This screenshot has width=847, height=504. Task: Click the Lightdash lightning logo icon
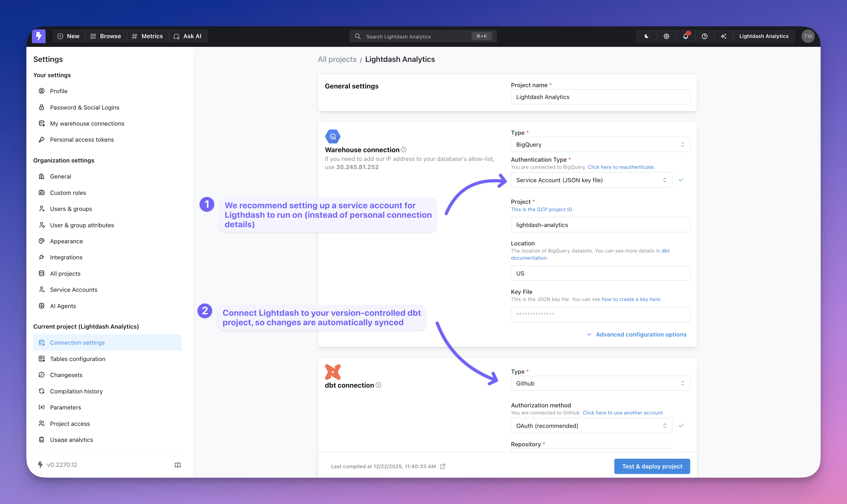coord(39,36)
